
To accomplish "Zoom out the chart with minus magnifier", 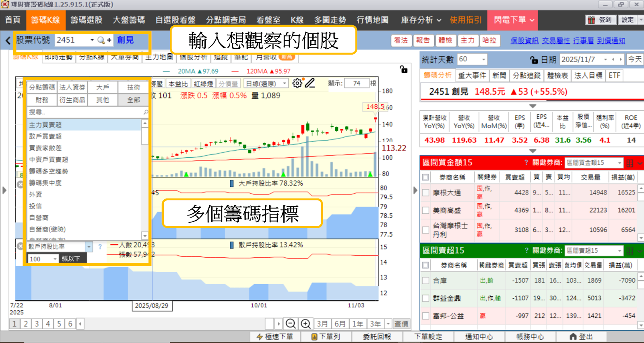I will tap(291, 324).
